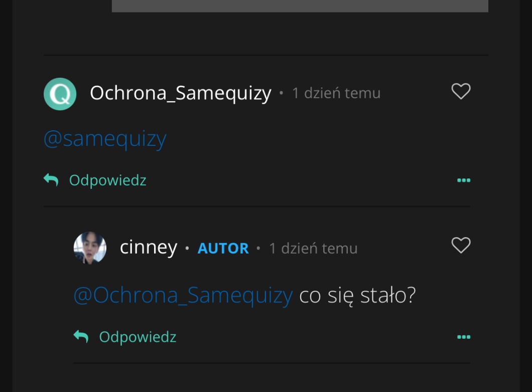Open the cinney username profile
The width and height of the screenshot is (532, 392).
149,248
